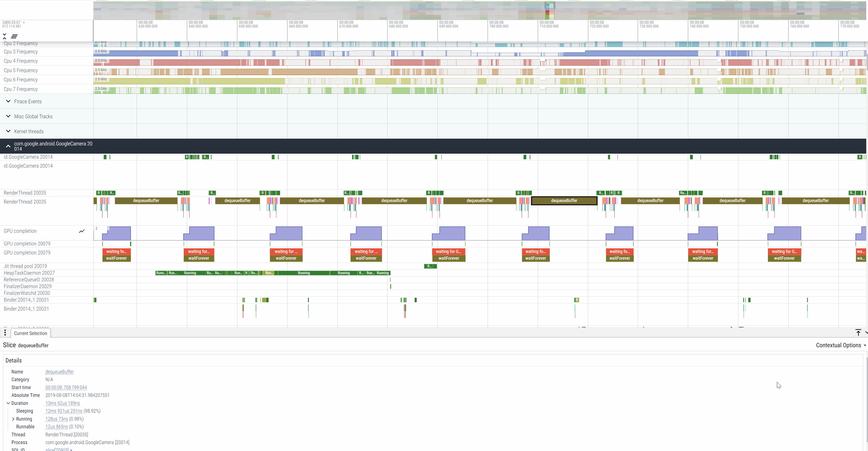
Task: Click the Sleeping 12ms 921us 251ns link
Action: pyautogui.click(x=64, y=411)
